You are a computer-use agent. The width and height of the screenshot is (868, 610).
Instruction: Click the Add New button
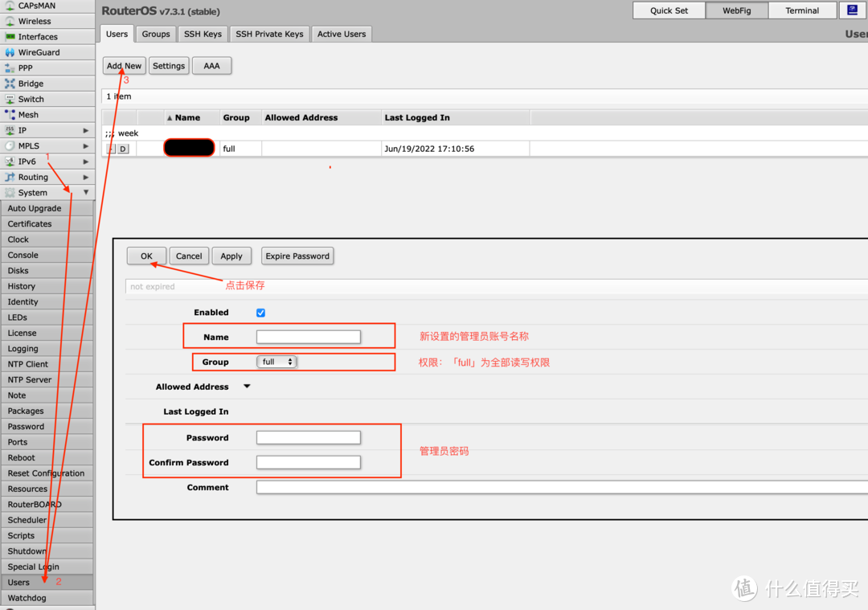pyautogui.click(x=124, y=66)
